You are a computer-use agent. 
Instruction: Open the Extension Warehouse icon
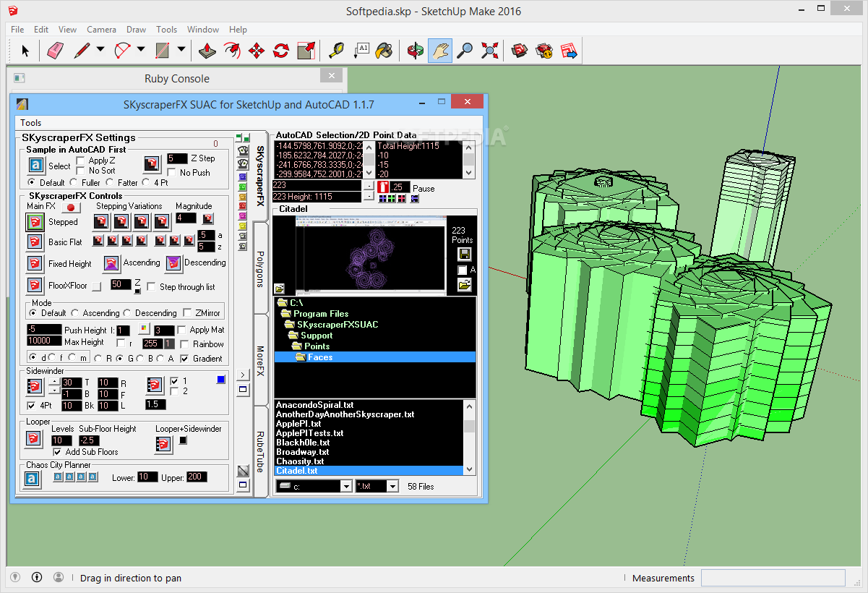(544, 51)
